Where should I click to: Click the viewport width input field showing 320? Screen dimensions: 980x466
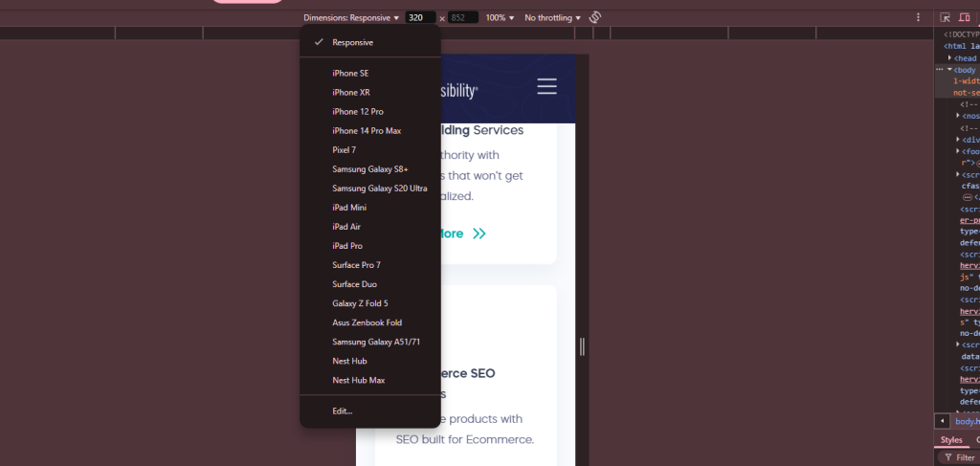(419, 17)
